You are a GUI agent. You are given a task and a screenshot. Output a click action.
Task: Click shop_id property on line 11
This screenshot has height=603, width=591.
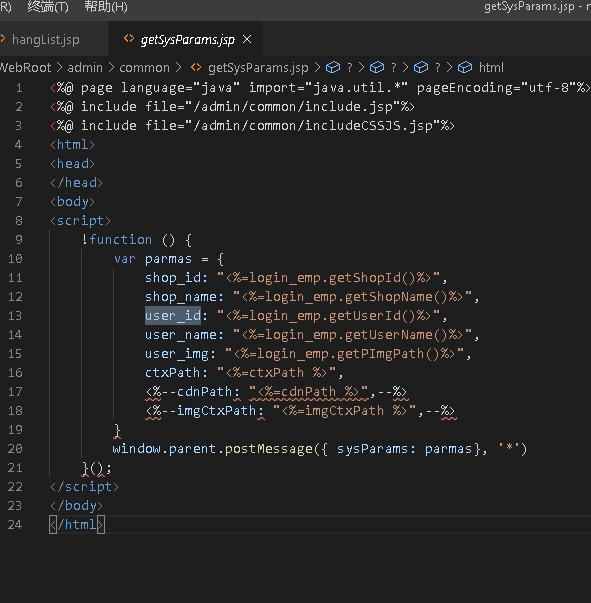(173, 278)
